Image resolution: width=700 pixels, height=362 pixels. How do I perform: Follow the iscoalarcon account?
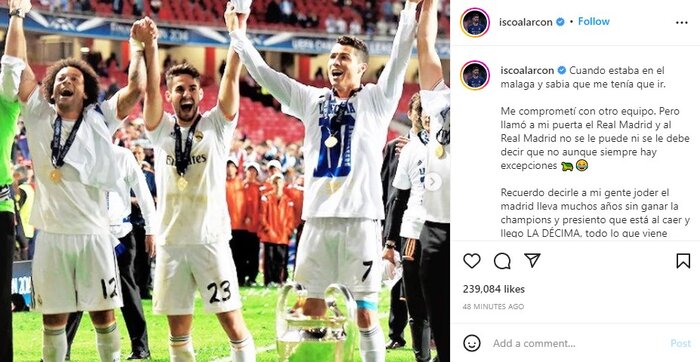coord(594,21)
